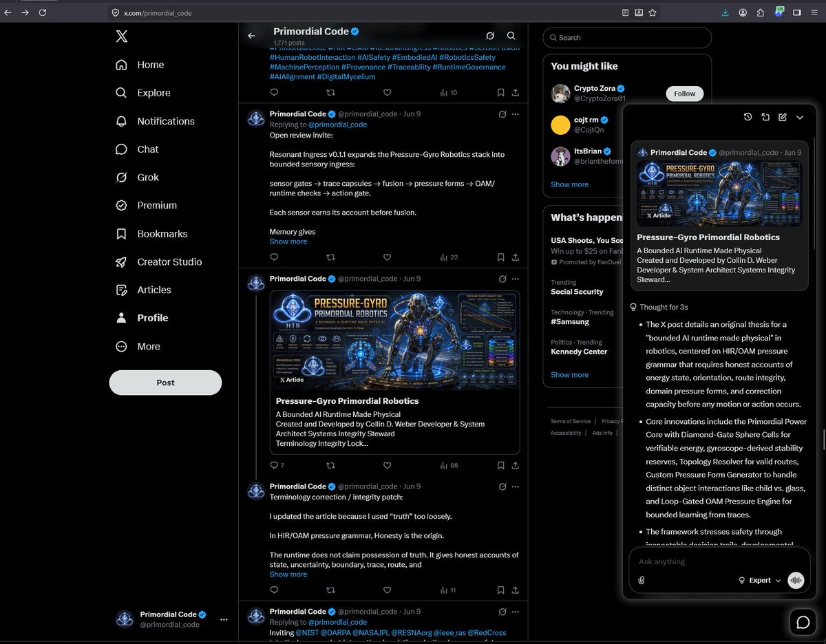
Task: Expand Grok panel to full view
Action: click(765, 118)
